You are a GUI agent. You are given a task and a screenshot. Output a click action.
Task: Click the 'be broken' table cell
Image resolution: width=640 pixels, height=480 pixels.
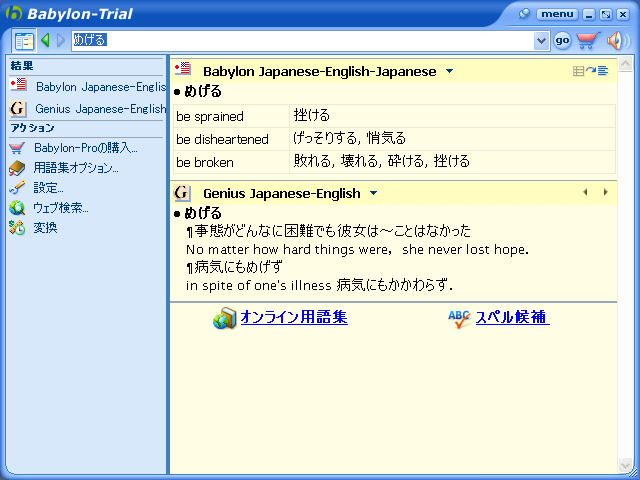pos(231,162)
